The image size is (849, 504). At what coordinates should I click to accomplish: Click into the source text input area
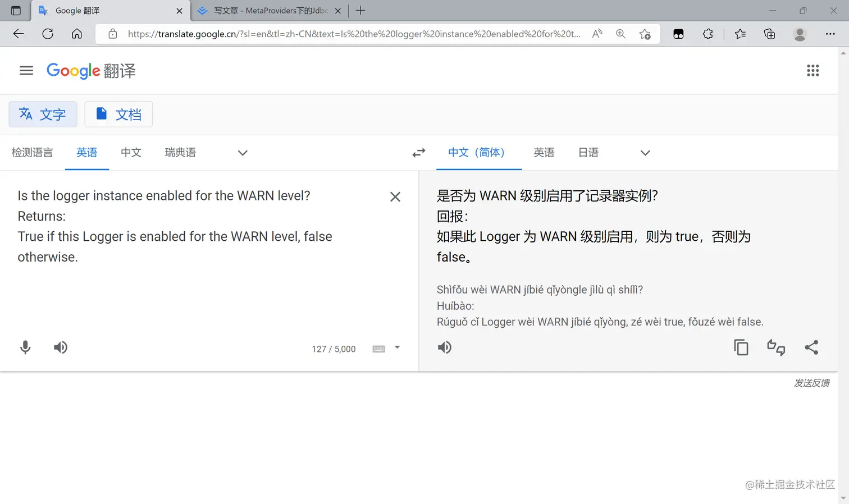(x=197, y=226)
